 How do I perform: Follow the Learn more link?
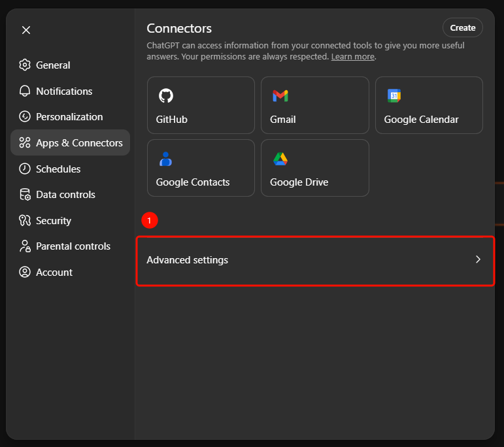tap(352, 57)
